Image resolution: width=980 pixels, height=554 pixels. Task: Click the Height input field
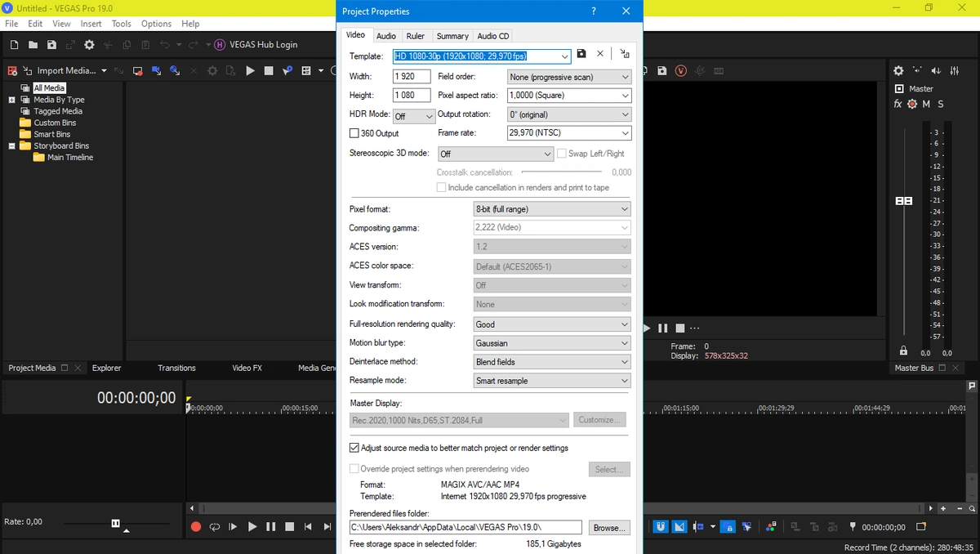412,96
